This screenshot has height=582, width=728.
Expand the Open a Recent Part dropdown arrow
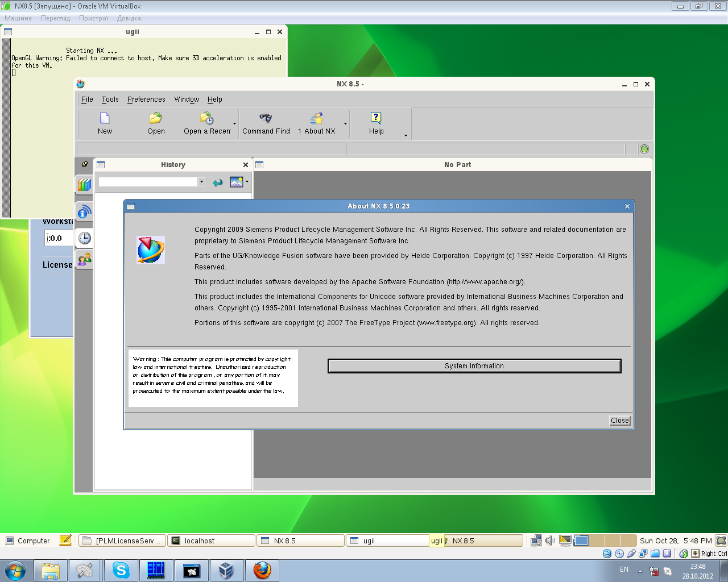coord(234,124)
